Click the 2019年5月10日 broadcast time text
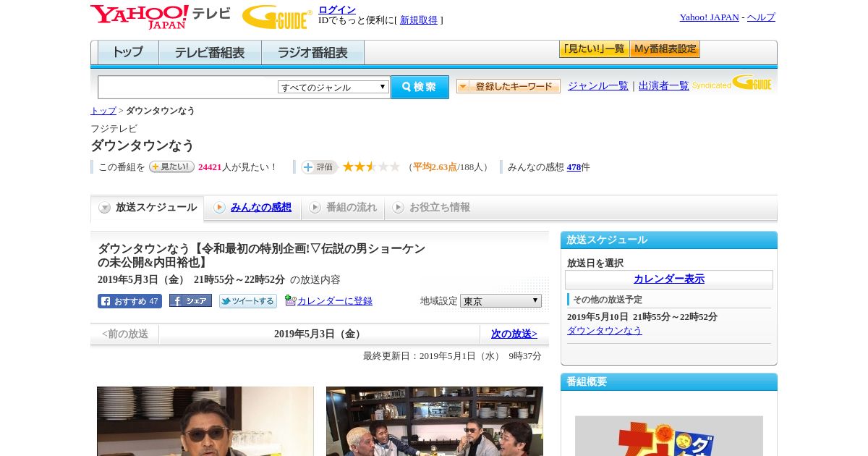 (x=642, y=317)
